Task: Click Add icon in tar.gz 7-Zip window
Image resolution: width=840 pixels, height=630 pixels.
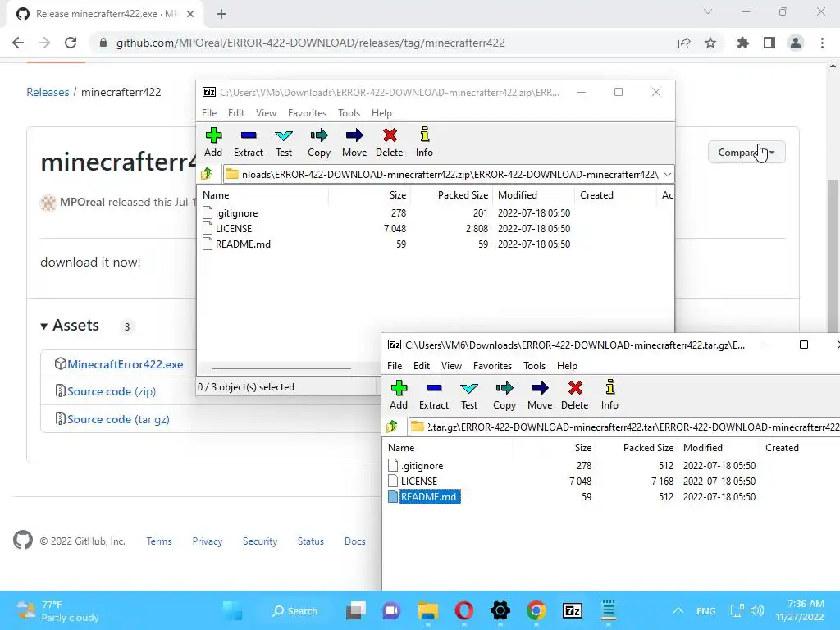Action: pyautogui.click(x=399, y=388)
